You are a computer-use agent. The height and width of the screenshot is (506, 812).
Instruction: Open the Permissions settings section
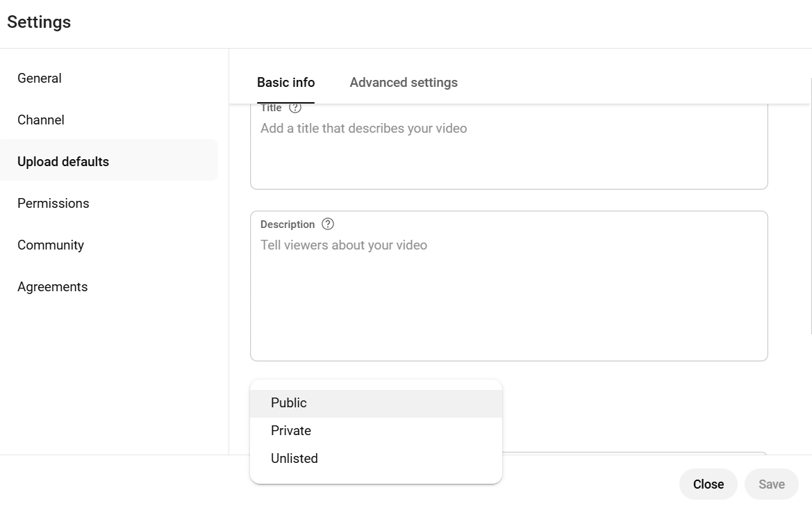coord(53,203)
